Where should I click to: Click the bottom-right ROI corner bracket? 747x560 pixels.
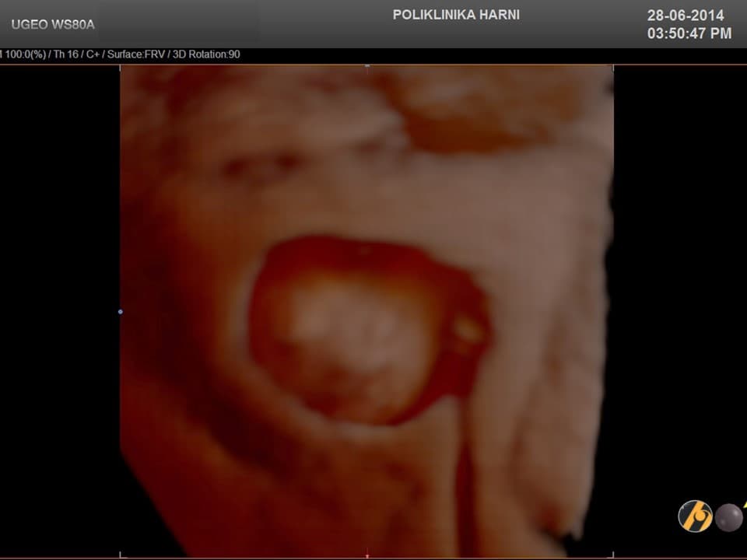[613, 555]
